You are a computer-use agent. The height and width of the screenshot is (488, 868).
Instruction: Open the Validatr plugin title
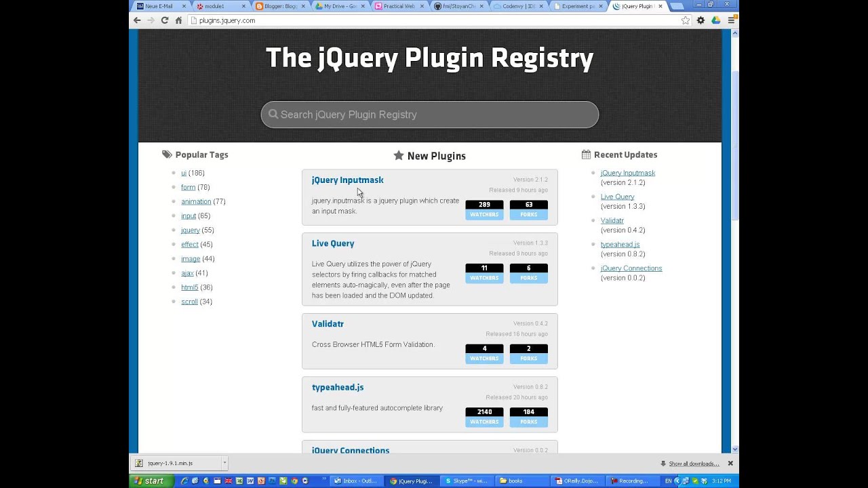pyautogui.click(x=328, y=324)
